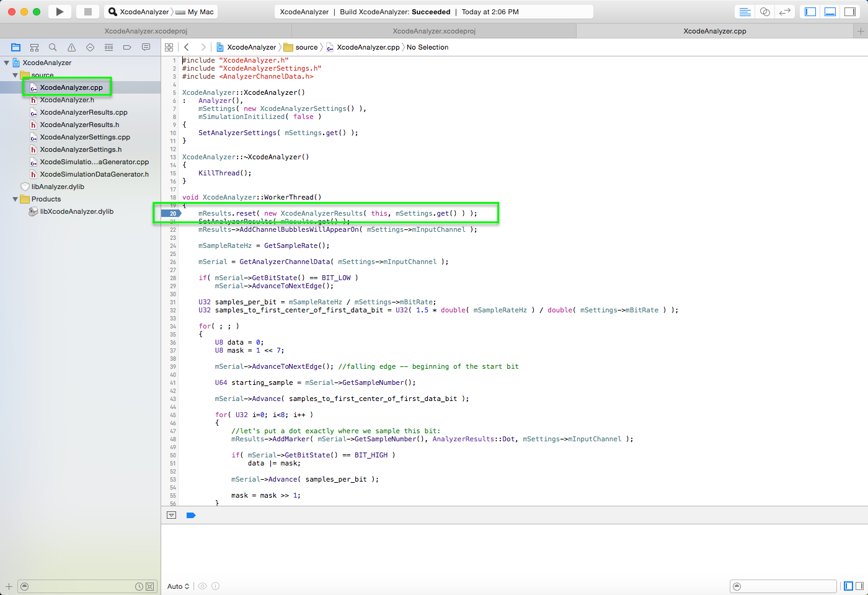Add a new tab with plus button
The width and height of the screenshot is (868, 595).
pos(861,31)
